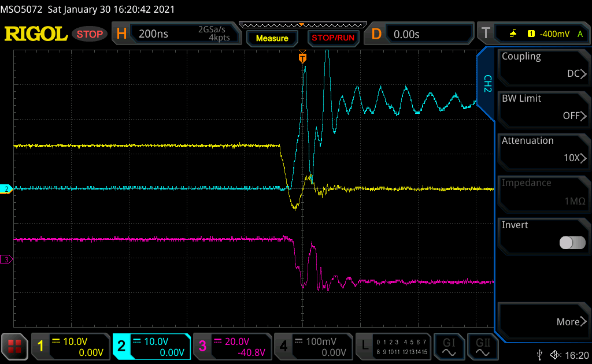
Task: Click the digital channels 0-15 display
Action: click(x=401, y=347)
